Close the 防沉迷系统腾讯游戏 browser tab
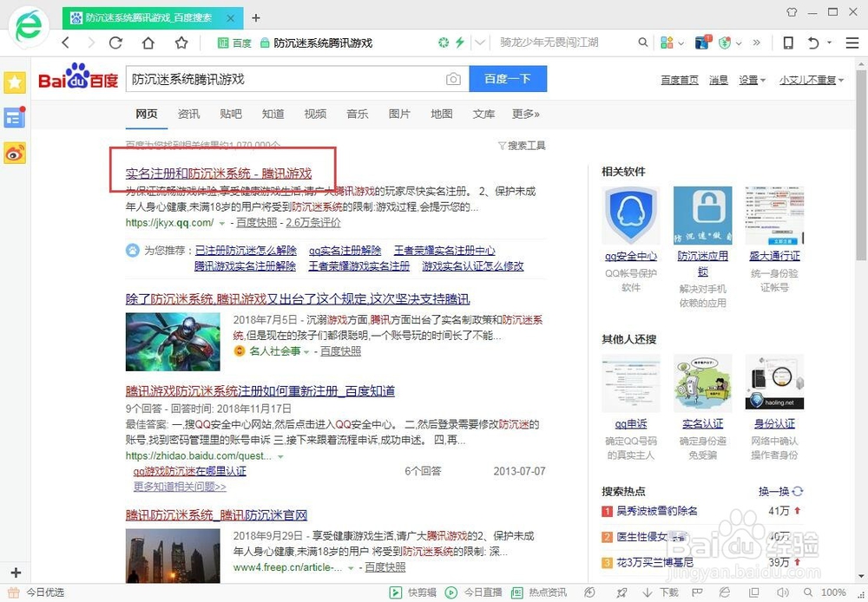 (231, 18)
